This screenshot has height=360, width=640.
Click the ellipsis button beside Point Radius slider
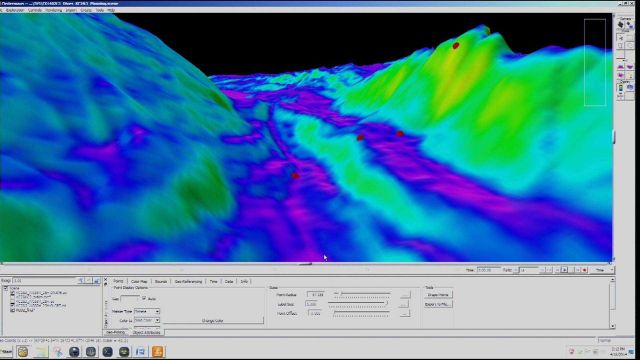click(x=405, y=295)
